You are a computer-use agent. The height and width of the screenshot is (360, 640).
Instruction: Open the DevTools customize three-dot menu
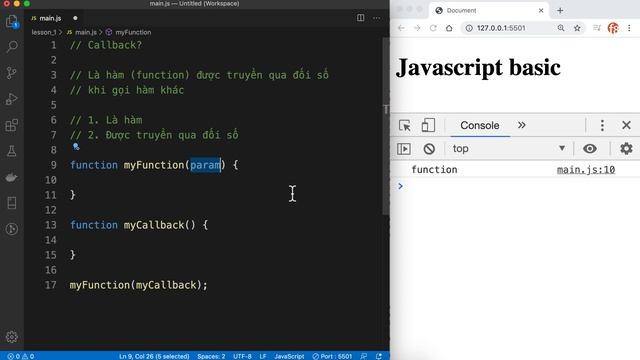(x=602, y=125)
